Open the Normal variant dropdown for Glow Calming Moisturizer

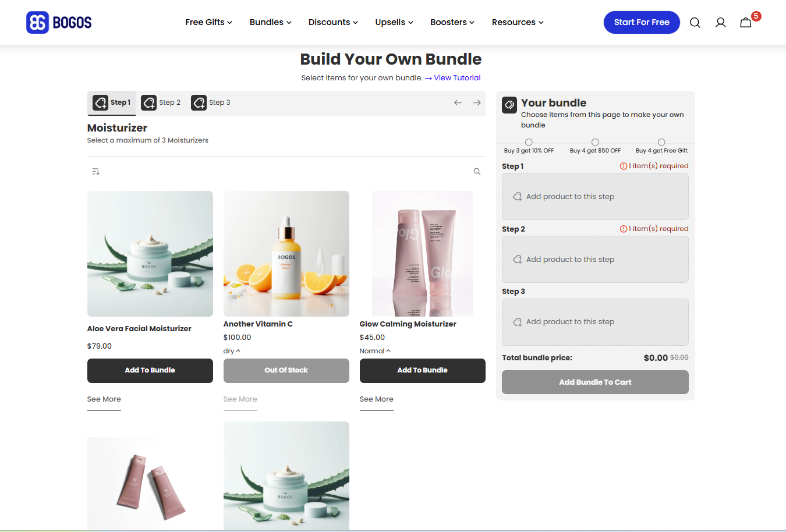pyautogui.click(x=375, y=350)
